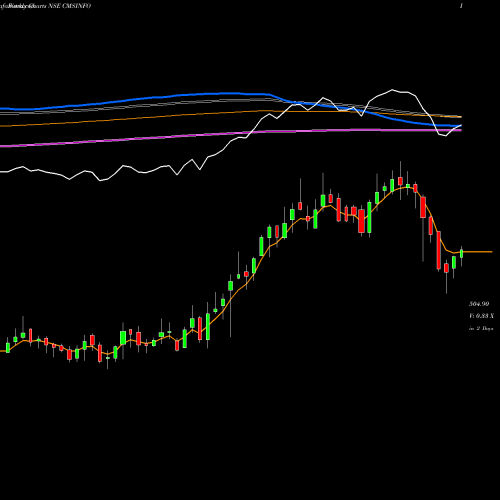Click the final point of the white line
The image size is (500, 500).
click(461, 125)
